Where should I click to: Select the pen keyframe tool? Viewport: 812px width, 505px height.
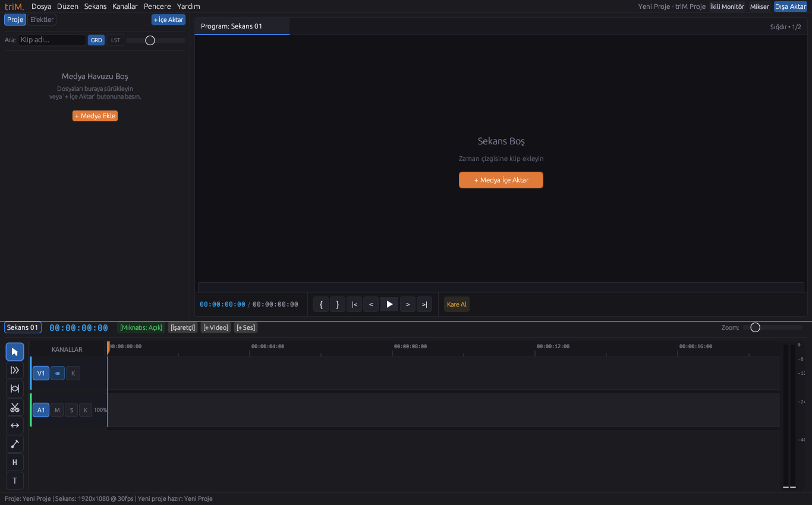pyautogui.click(x=15, y=444)
